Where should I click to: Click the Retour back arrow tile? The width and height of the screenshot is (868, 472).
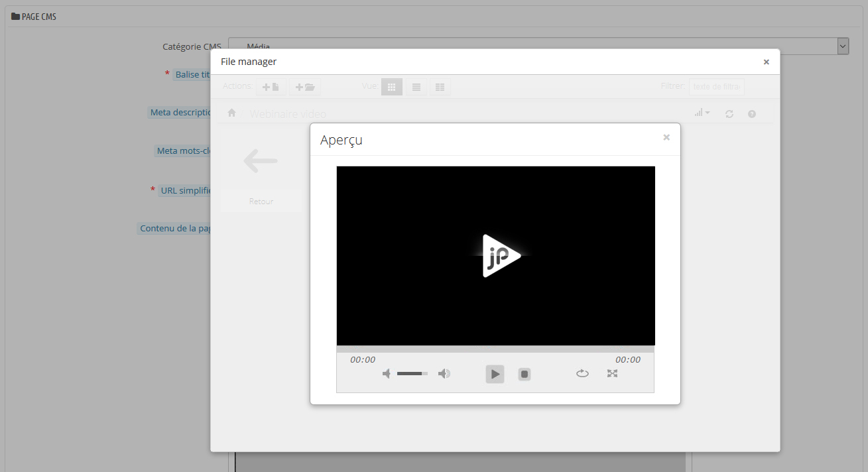click(261, 161)
